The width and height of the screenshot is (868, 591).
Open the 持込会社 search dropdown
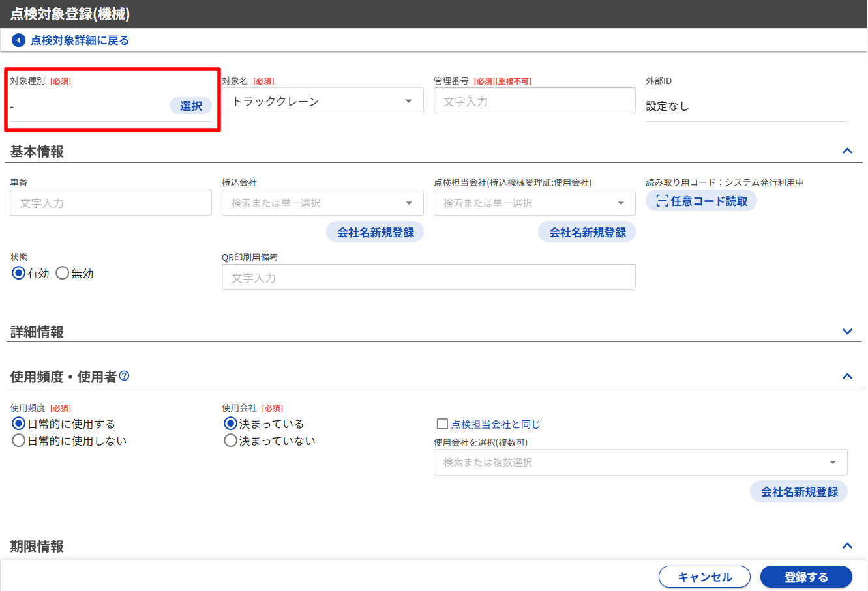coord(323,203)
